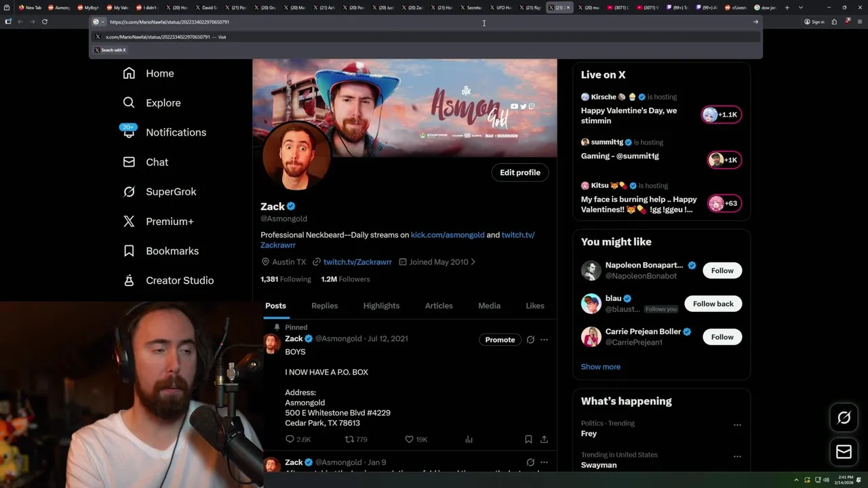Image resolution: width=868 pixels, height=488 pixels.
Task: Click the Grok icon on pinned post
Action: point(530,340)
